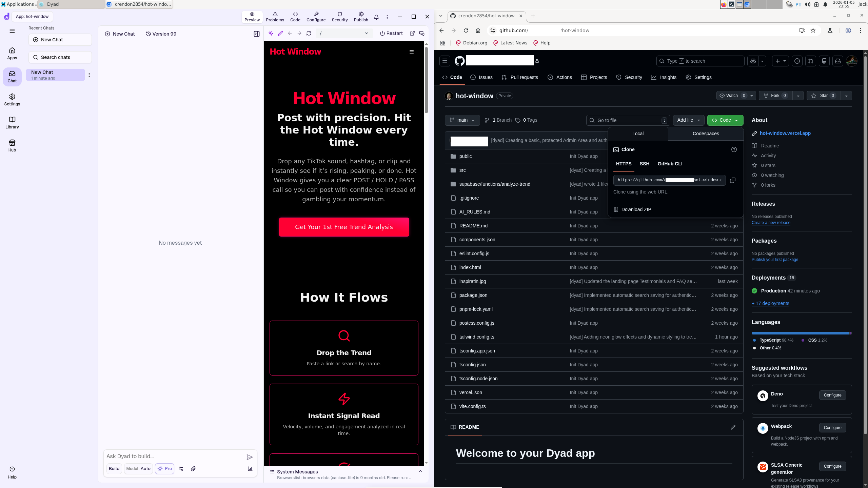Open the Hub section in Dyad sidebar
This screenshot has height=488, width=868.
tap(12, 146)
